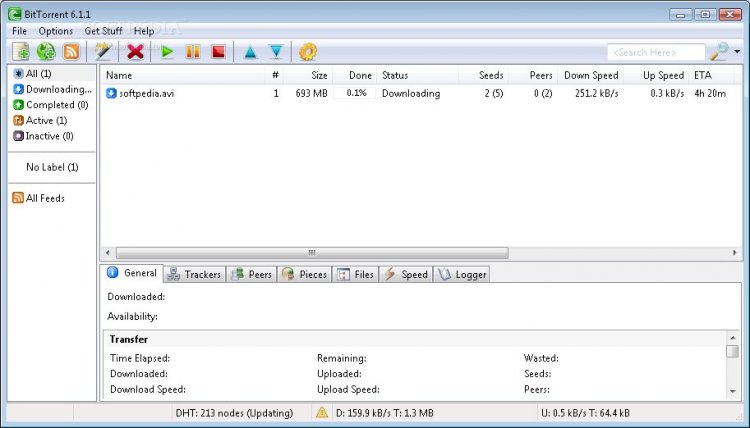Click the softpedia.avi download status icon

point(111,93)
